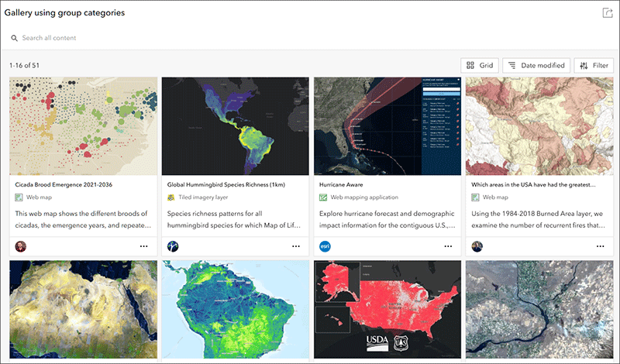Open Hurricane Aware title link
Viewport: 620px width, 364px height.
pos(341,184)
